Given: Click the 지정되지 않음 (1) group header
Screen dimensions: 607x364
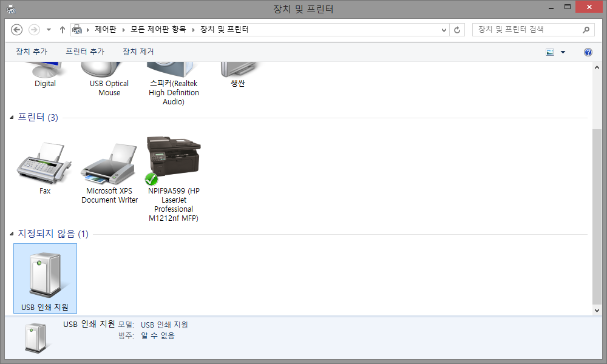Looking at the screenshot, I should (53, 234).
